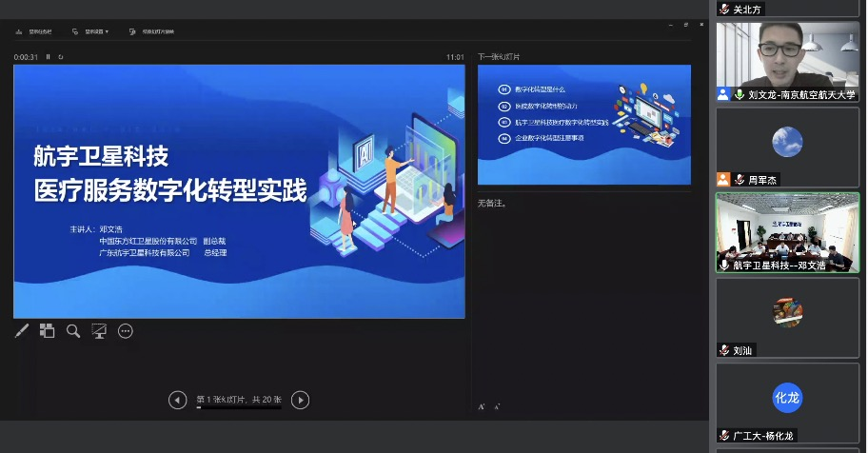Click the magnifier zoom-into-slide icon

[73, 331]
